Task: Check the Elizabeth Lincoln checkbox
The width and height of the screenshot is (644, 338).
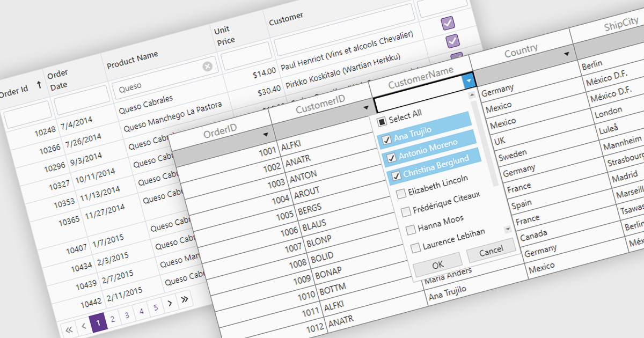Action: pos(401,194)
